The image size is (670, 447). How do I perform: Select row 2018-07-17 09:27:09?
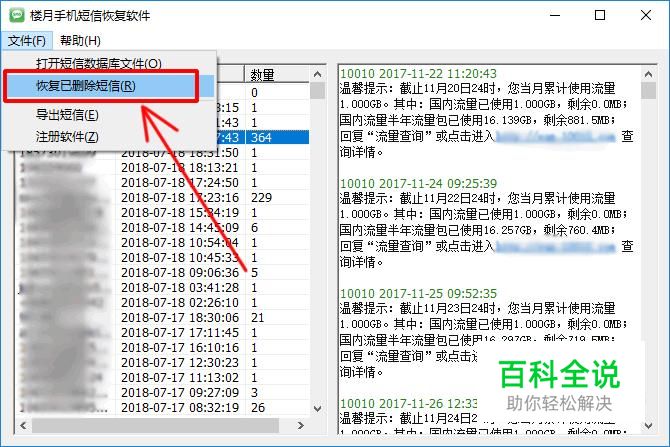click(162, 392)
